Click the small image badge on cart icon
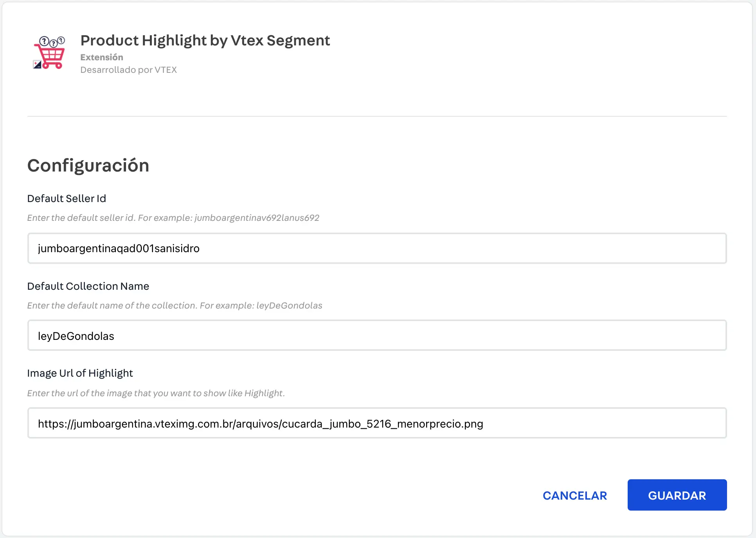756x538 pixels. click(37, 65)
